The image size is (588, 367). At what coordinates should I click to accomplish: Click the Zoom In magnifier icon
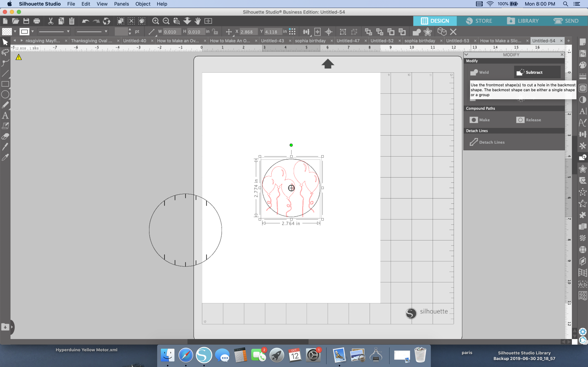point(155,21)
